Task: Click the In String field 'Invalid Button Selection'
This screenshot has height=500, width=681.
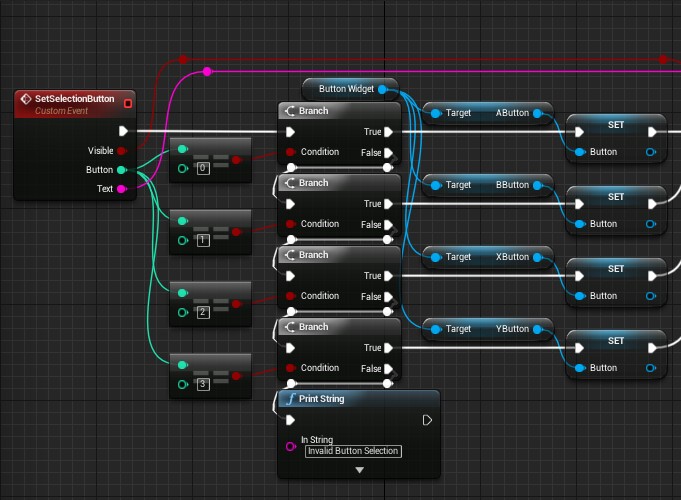Action: (x=352, y=451)
